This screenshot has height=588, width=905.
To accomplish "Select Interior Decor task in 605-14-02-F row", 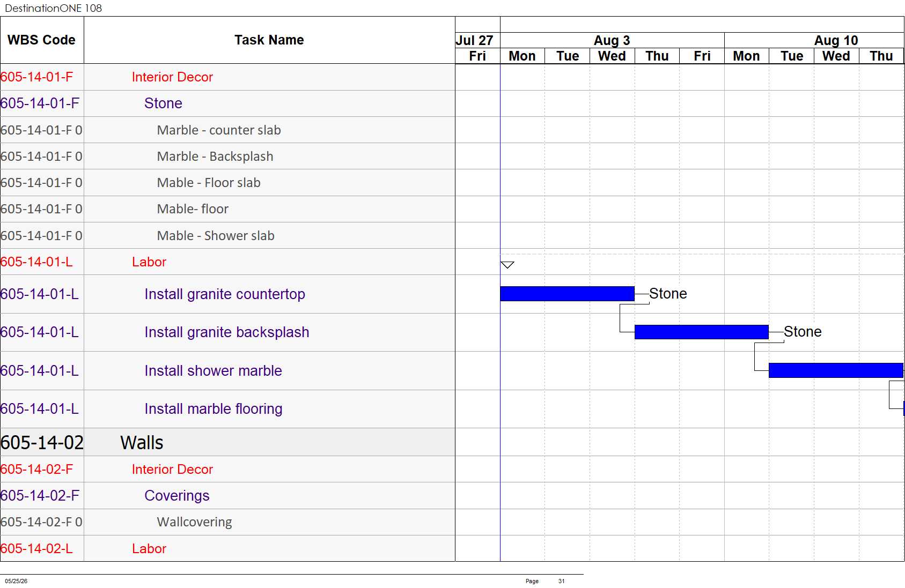I will [x=172, y=470].
